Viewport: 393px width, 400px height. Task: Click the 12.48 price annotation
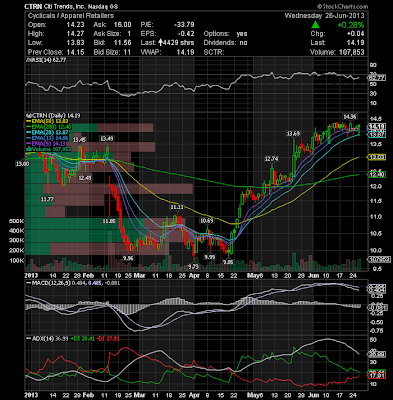(85, 178)
